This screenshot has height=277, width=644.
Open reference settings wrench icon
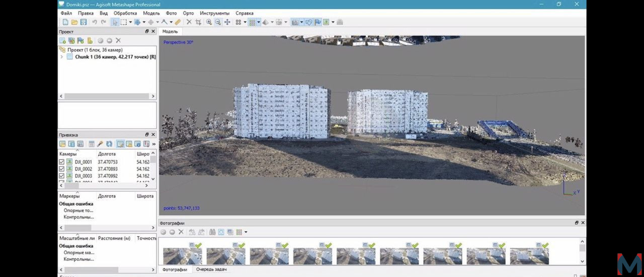(100, 144)
